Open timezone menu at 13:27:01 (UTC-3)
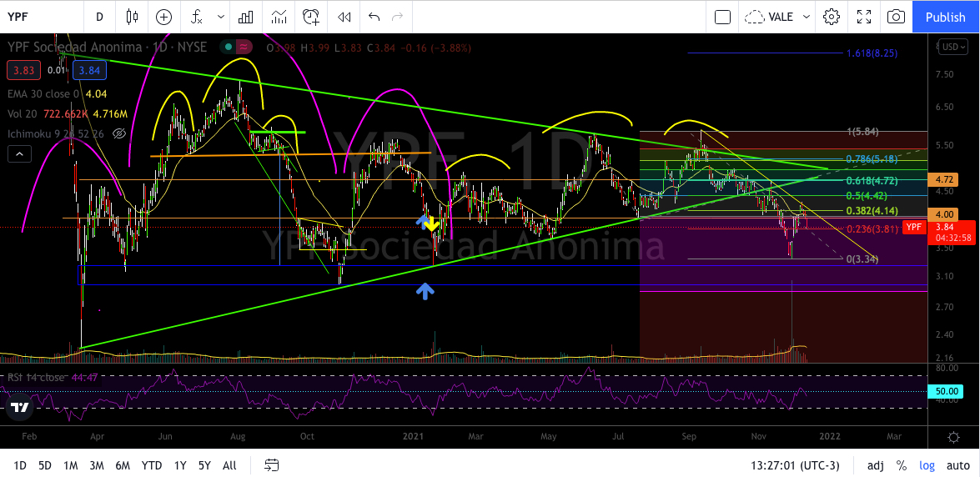This screenshot has height=477, width=980. [796, 465]
